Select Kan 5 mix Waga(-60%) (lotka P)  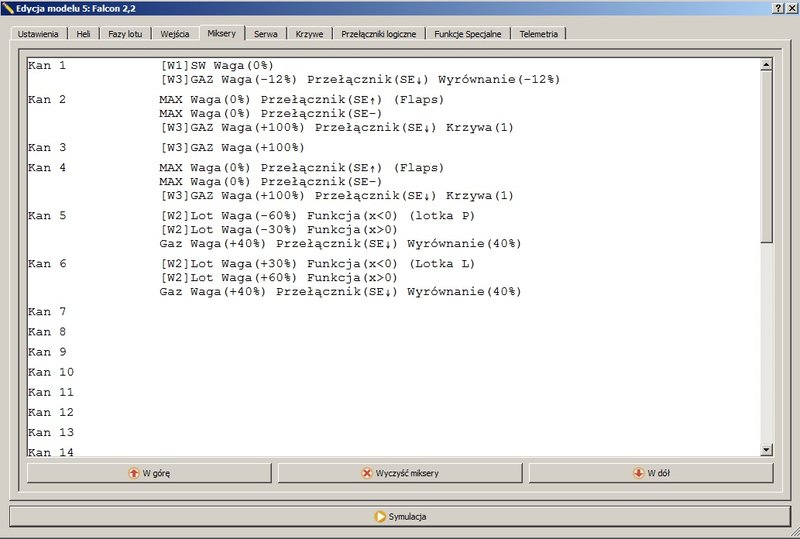pyautogui.click(x=318, y=216)
